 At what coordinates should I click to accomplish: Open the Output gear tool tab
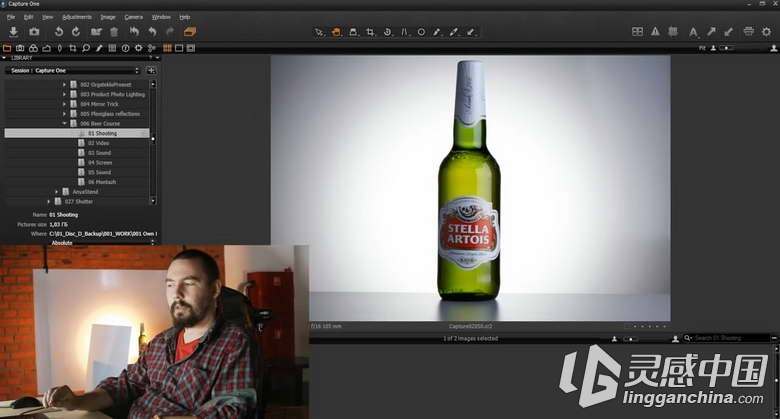point(138,48)
